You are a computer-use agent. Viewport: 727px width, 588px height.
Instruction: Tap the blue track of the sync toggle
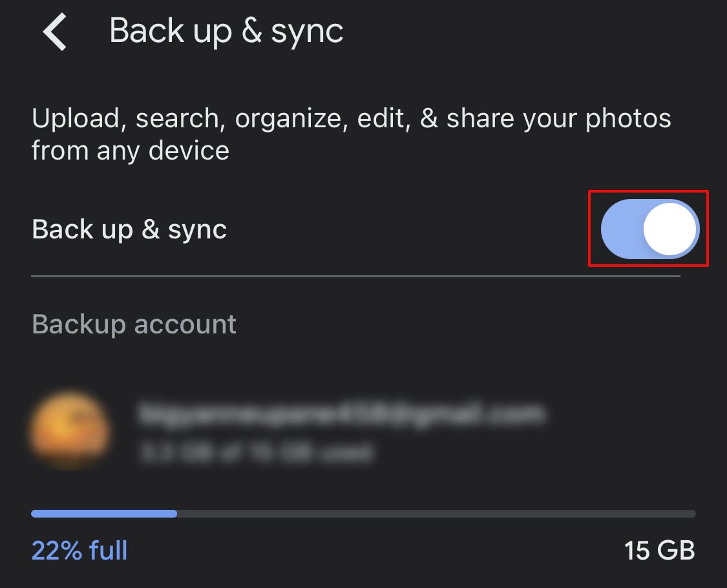[621, 229]
